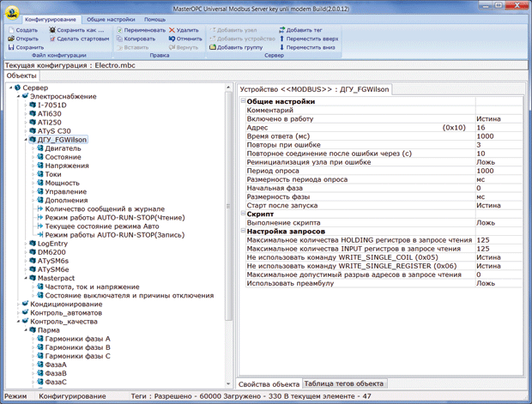Click the Токи group icon
This screenshot has height=404, width=532.
point(40,174)
